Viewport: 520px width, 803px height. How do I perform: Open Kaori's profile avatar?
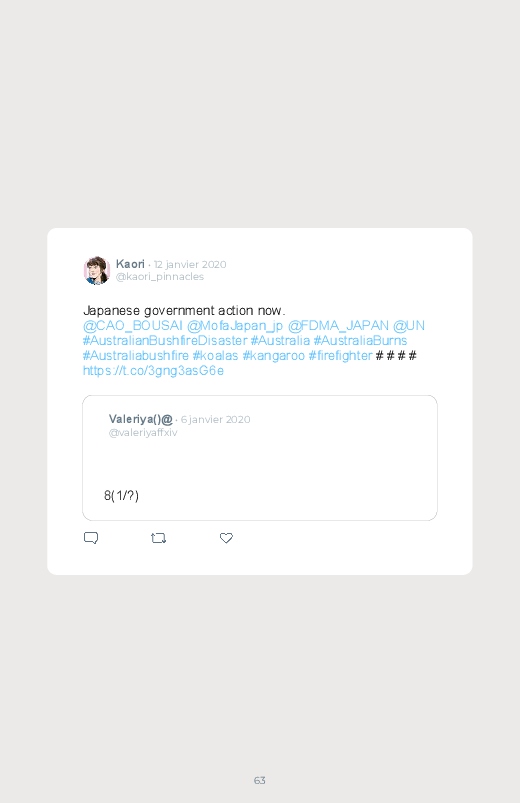tap(97, 270)
